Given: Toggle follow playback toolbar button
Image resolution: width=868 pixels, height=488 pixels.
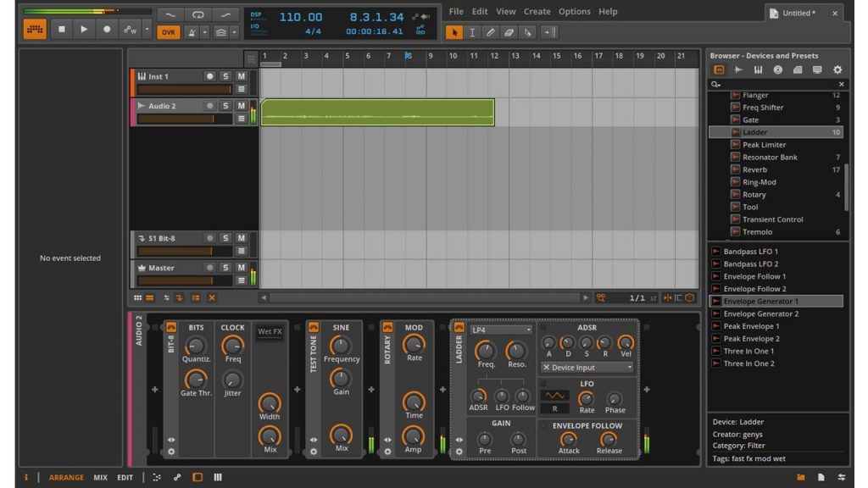Looking at the screenshot, I should 548,33.
